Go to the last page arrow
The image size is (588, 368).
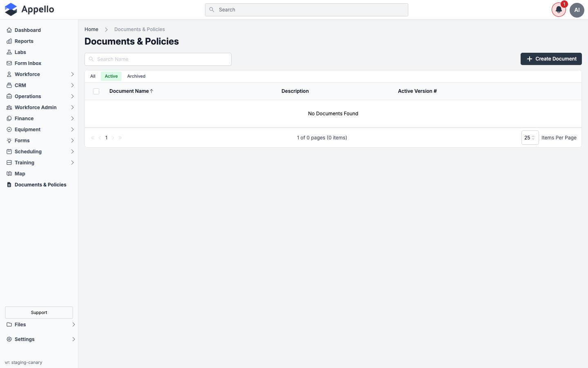(120, 138)
